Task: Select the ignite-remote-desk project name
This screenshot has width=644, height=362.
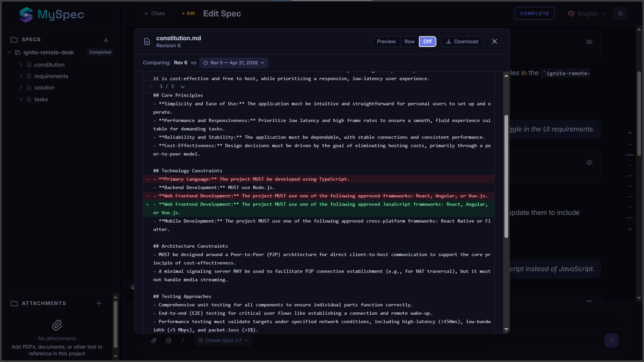Action: tap(49, 53)
